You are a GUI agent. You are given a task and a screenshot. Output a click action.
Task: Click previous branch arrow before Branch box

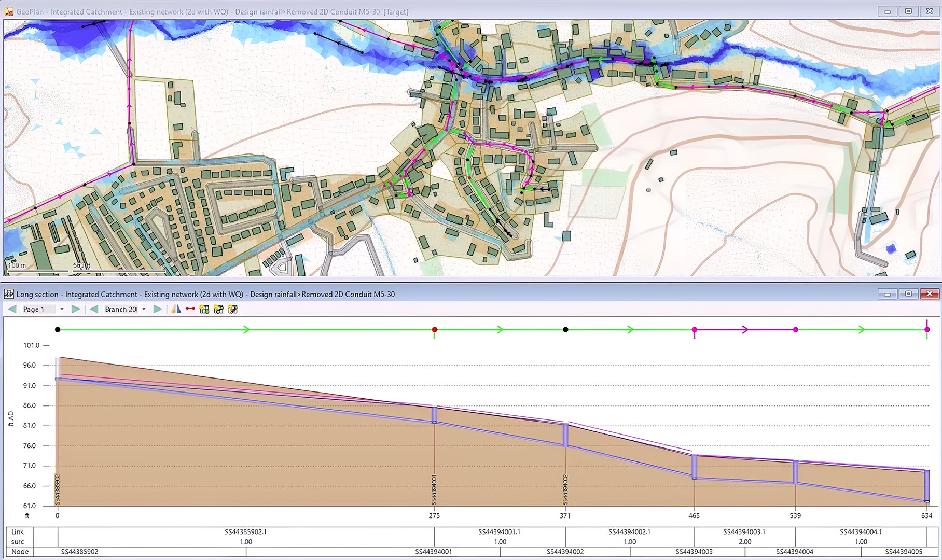point(94,309)
